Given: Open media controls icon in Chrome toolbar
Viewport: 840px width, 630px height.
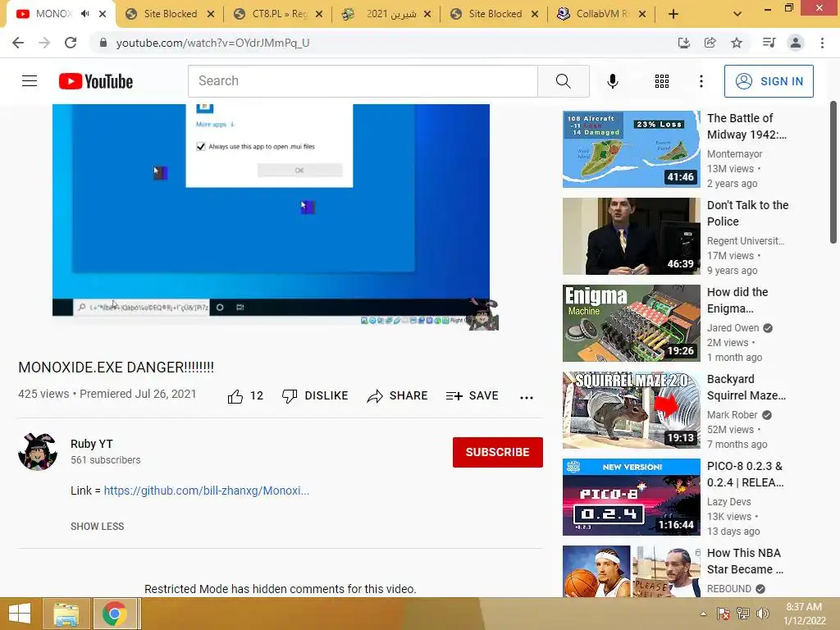Looking at the screenshot, I should 769,43.
